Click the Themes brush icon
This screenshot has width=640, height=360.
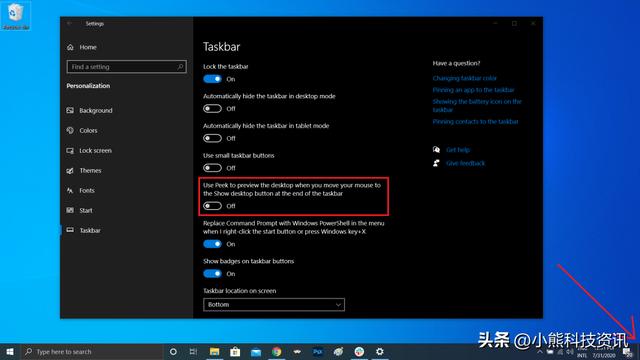tap(70, 171)
